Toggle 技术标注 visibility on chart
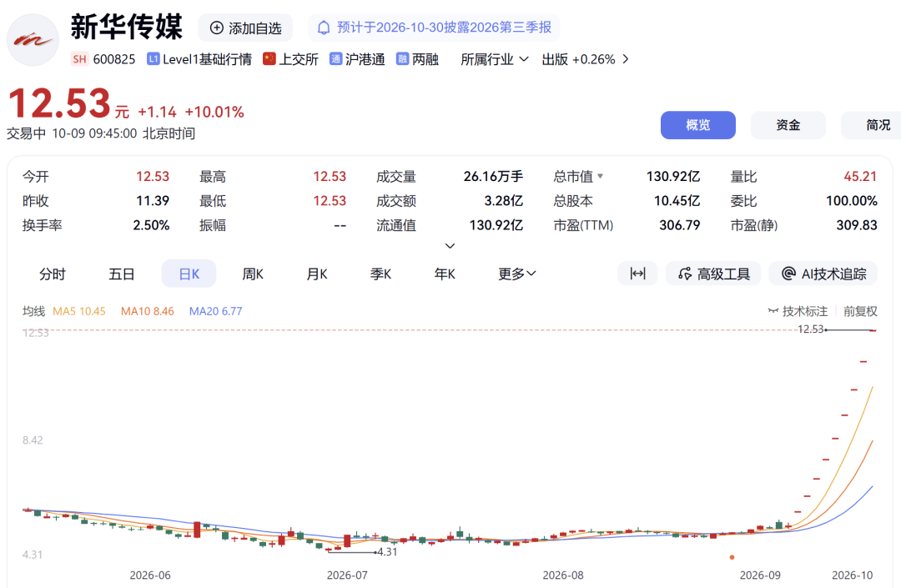The height and width of the screenshot is (588, 901). click(798, 311)
